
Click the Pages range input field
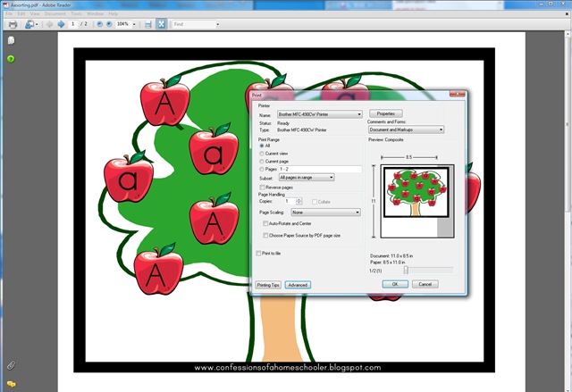point(320,169)
